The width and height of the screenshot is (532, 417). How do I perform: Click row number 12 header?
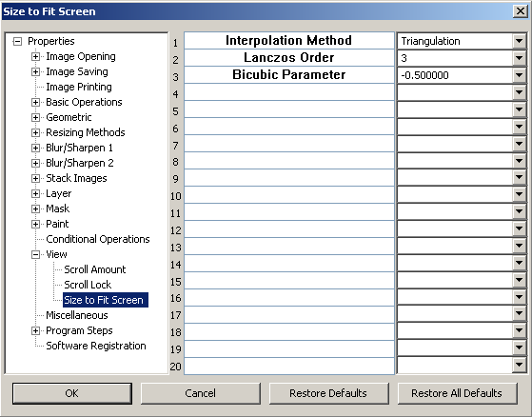[176, 230]
